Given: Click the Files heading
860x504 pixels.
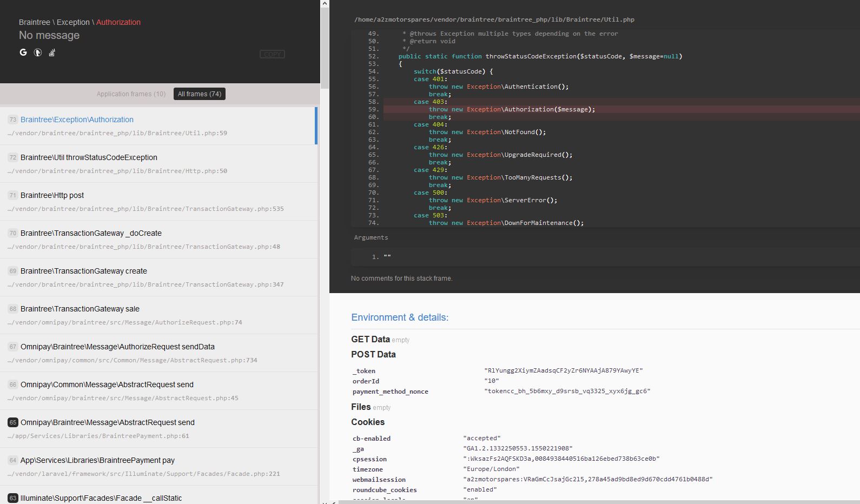Looking at the screenshot, I should (x=361, y=407).
